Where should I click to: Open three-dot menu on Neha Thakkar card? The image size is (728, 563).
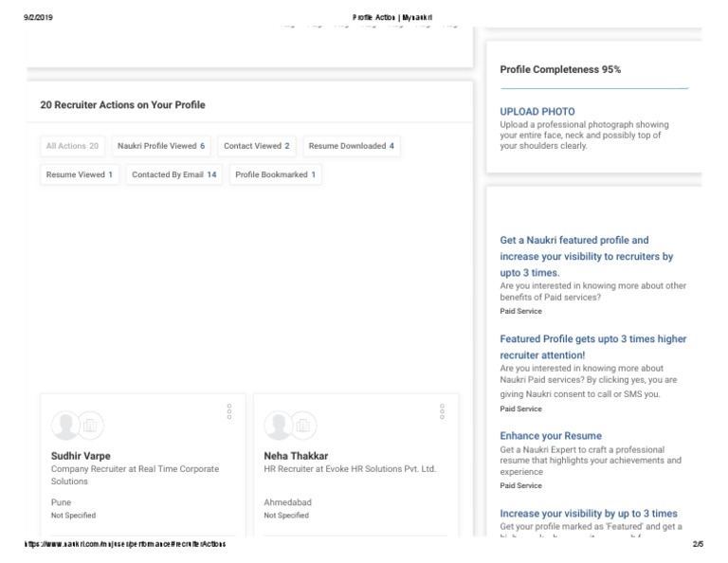coord(442,411)
